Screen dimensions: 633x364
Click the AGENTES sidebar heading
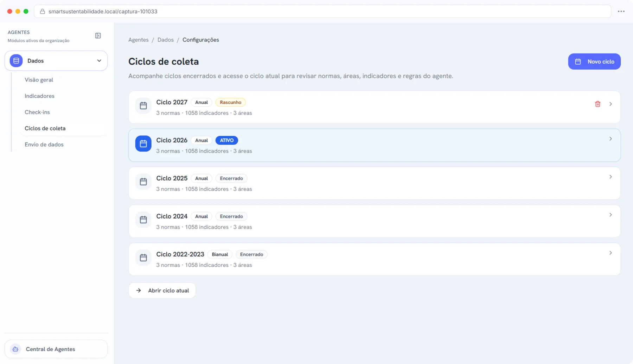(x=19, y=32)
